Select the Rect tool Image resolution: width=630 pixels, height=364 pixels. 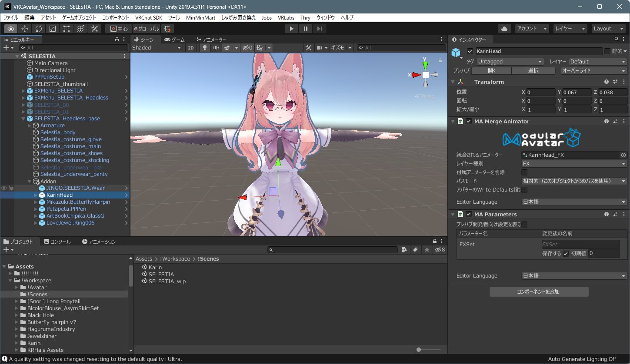(67, 29)
